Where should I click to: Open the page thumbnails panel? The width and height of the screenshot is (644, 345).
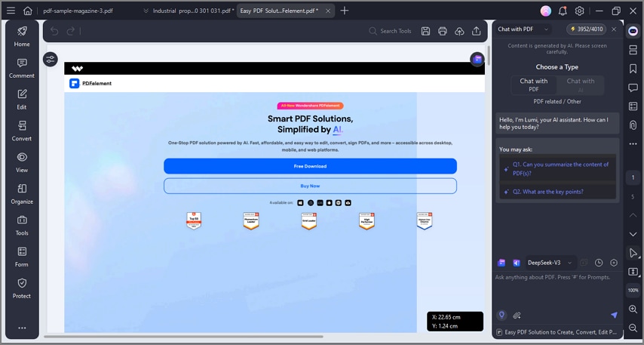coord(633,50)
